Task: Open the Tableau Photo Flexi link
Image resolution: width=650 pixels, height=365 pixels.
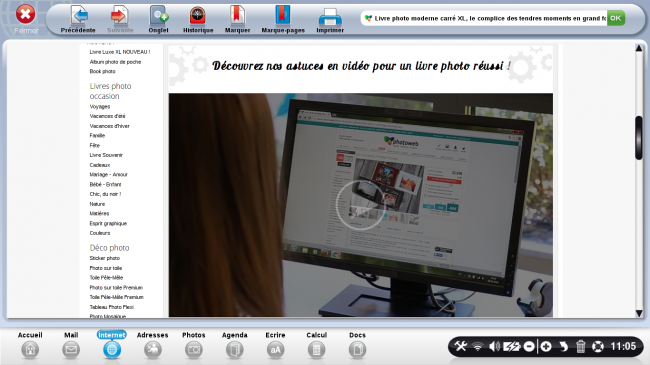Action: click(112, 307)
